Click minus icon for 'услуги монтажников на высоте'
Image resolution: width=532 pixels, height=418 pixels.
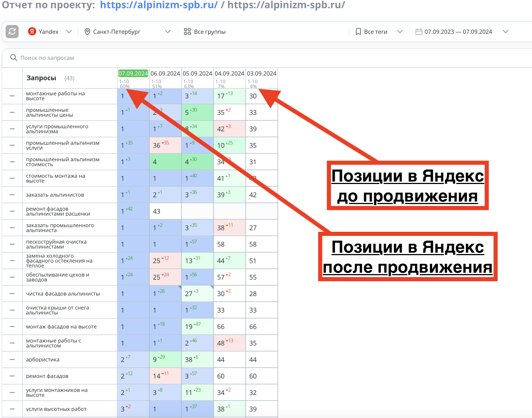coord(12,392)
